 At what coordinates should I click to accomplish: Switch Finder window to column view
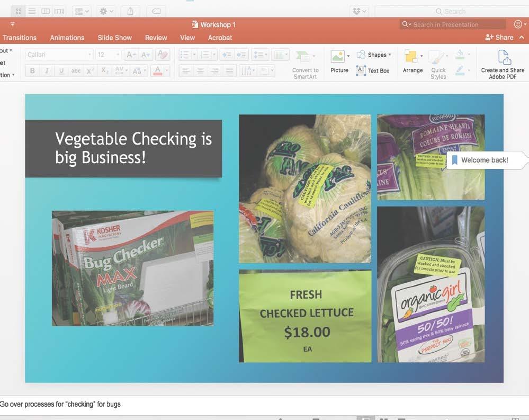pyautogui.click(x=46, y=12)
